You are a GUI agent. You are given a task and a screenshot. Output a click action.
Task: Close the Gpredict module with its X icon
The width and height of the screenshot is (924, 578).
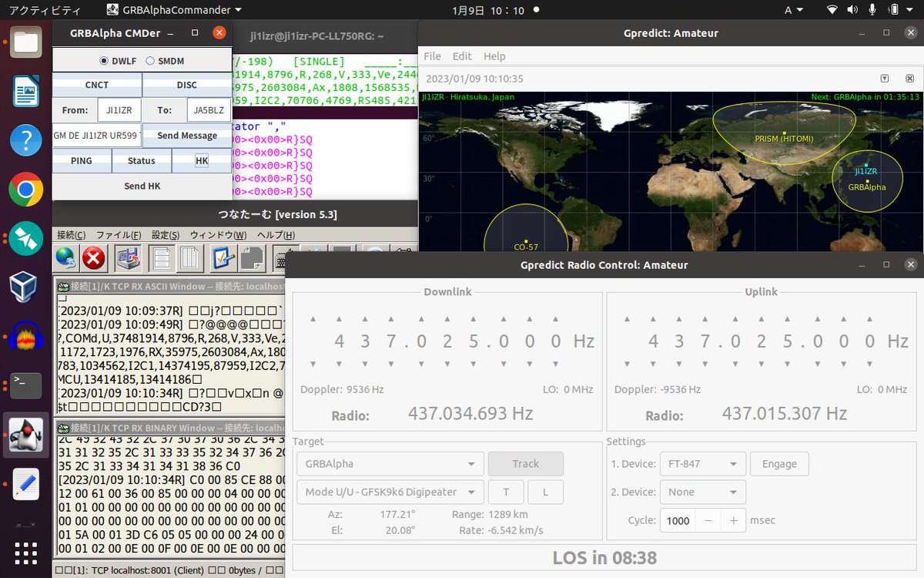(910, 79)
